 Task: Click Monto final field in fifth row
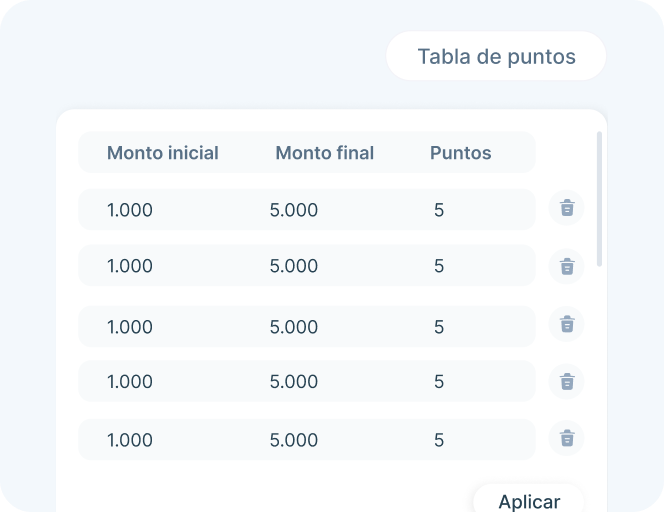[x=294, y=440]
